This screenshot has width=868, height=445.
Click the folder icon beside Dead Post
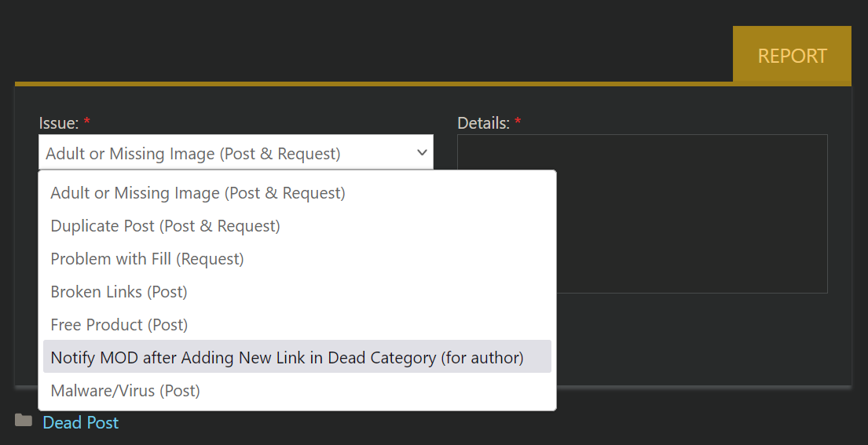pos(24,421)
